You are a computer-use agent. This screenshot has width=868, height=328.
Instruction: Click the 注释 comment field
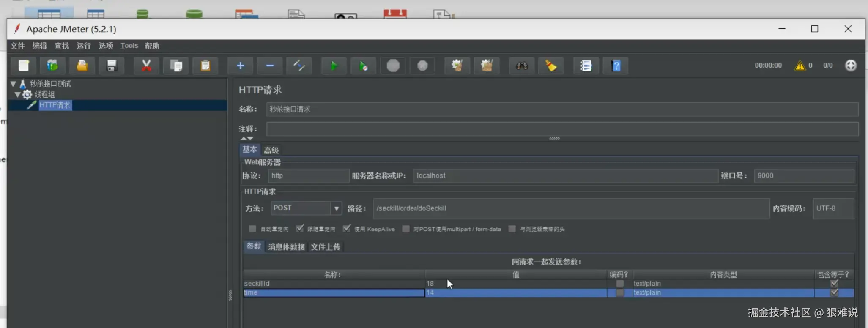tap(562, 128)
